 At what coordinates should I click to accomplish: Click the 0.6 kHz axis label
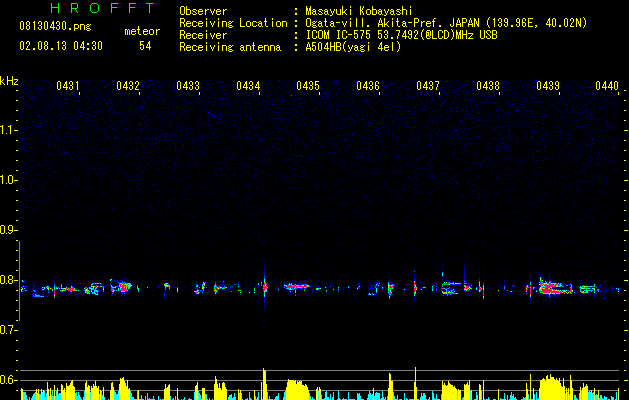point(8,380)
